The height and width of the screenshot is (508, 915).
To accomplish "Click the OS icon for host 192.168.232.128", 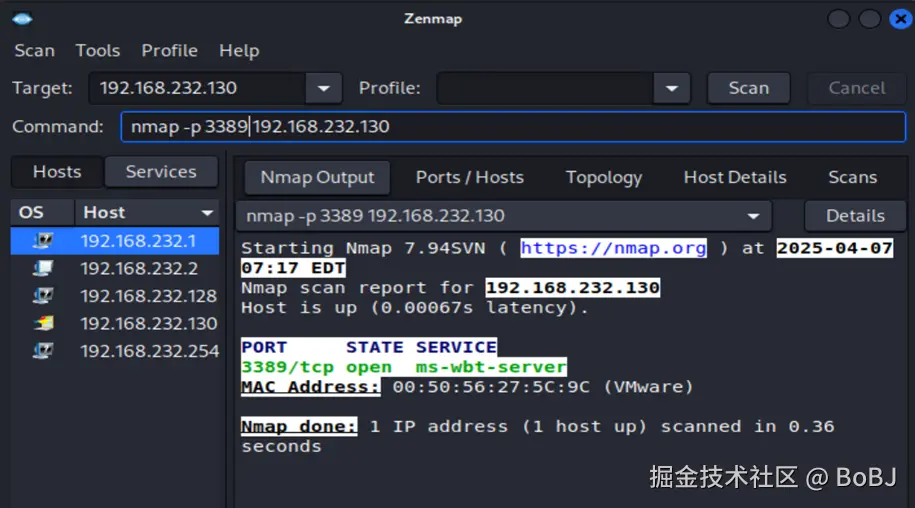I will point(43,295).
